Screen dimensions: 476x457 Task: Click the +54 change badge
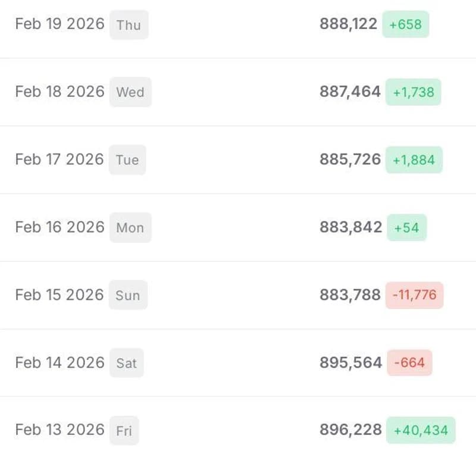(x=407, y=227)
